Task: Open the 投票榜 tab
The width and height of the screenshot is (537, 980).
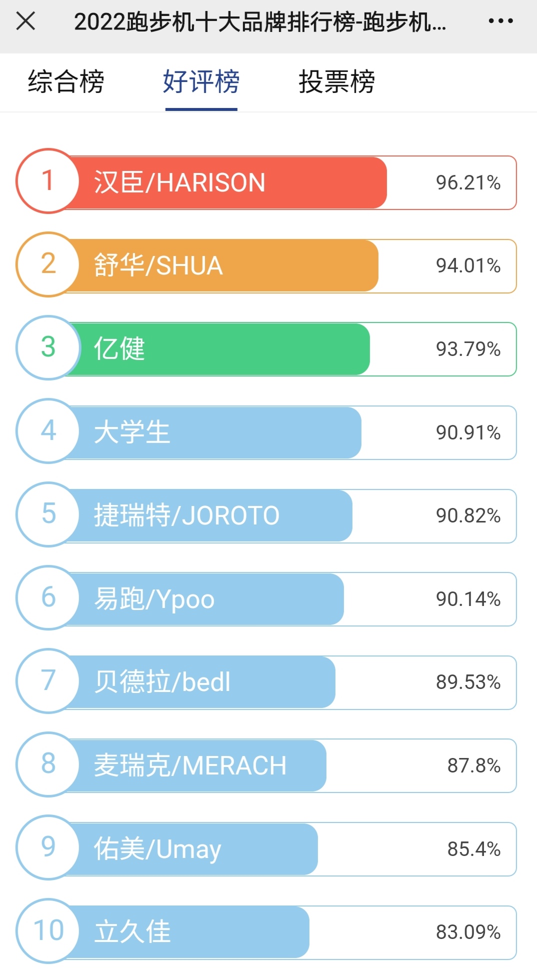Action: [336, 81]
